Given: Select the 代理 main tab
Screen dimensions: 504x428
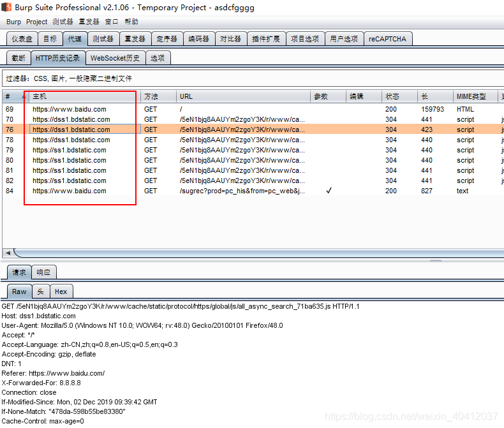Looking at the screenshot, I should [x=75, y=39].
